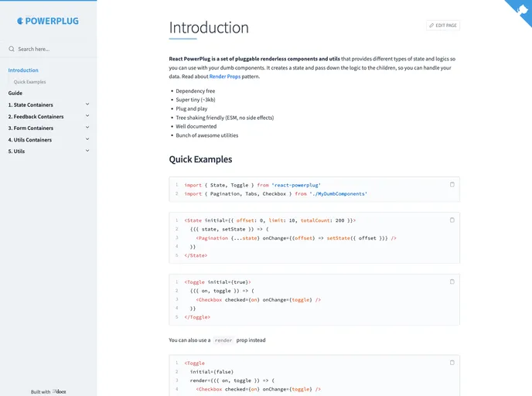Follow the Render Props link

(225, 77)
